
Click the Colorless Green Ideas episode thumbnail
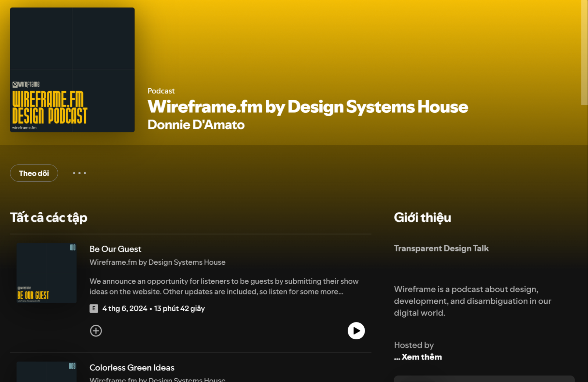pyautogui.click(x=47, y=372)
